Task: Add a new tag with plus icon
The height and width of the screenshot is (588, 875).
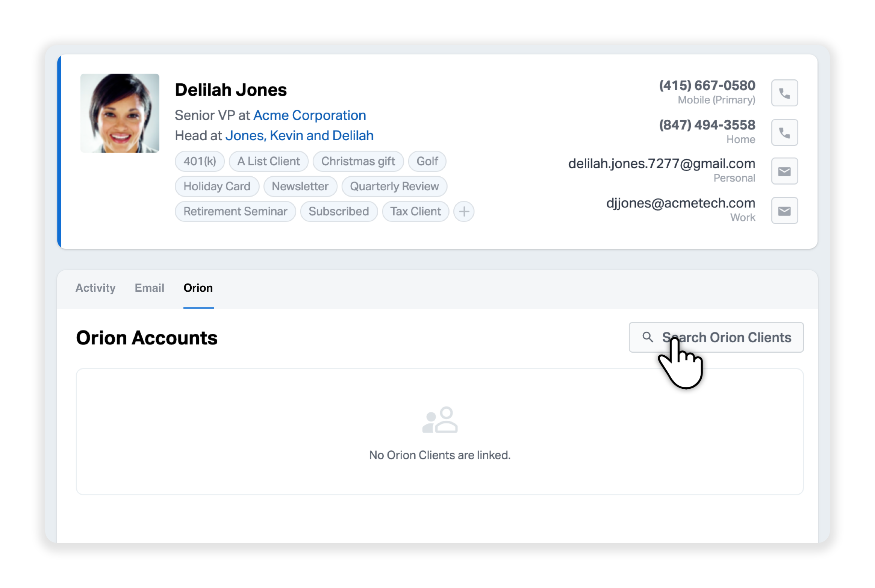Action: click(x=464, y=211)
